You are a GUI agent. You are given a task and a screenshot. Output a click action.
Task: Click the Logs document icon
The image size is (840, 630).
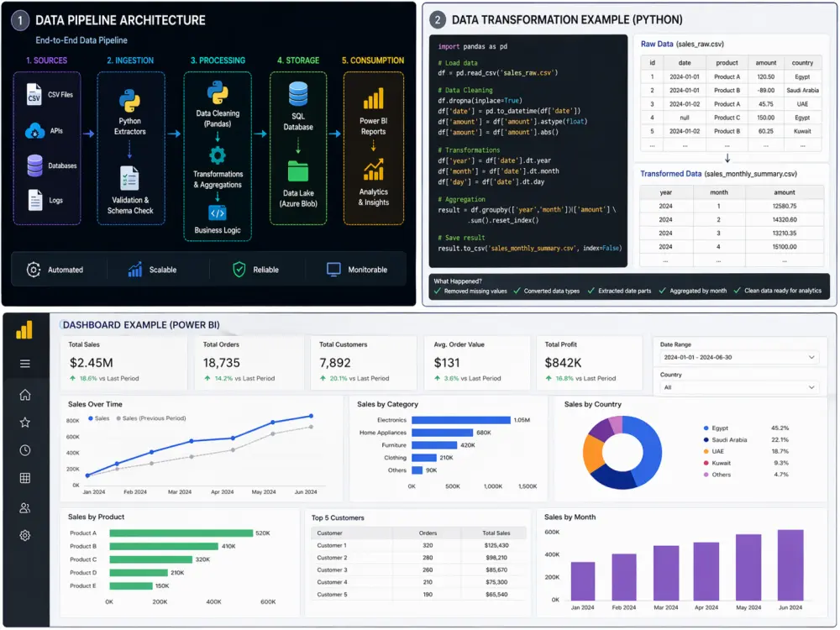click(34, 200)
